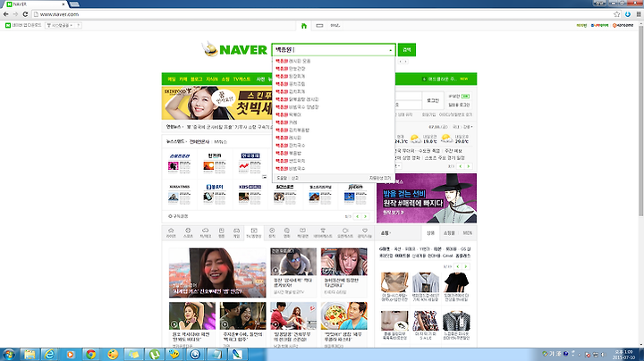Screen dimensions: 644x361
Task: Go to the next newsstand page with the green arrow
Action: [x=365, y=216]
